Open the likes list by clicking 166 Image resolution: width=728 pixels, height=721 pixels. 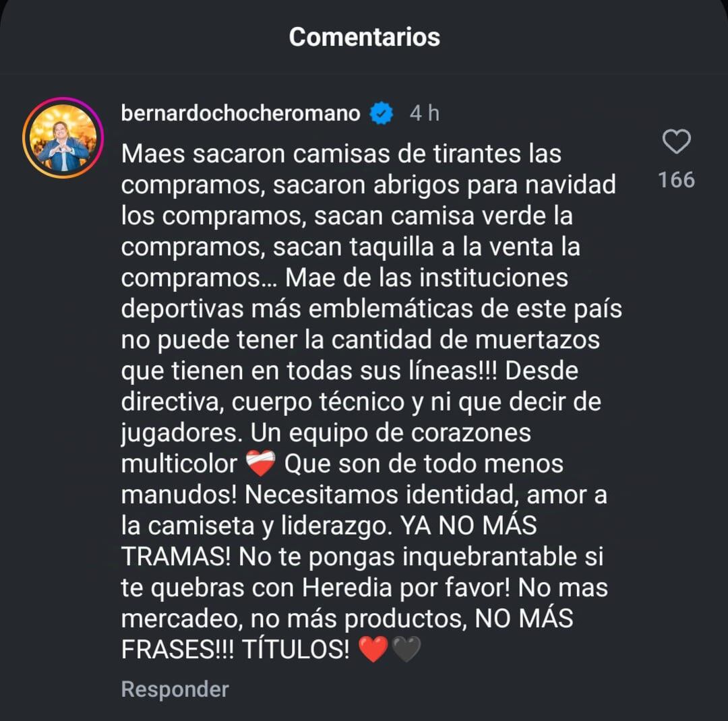[676, 179]
